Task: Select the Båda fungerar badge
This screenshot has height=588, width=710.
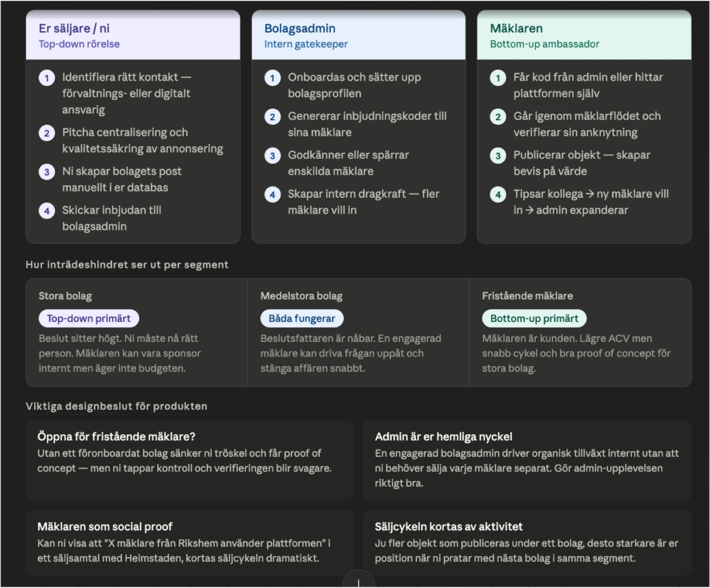Action: (x=302, y=318)
